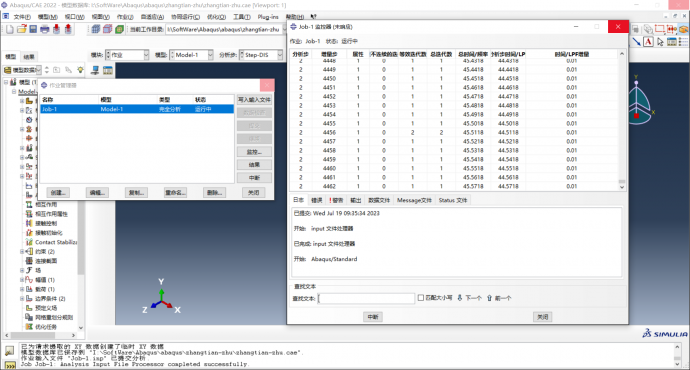Click the create job icon in toolbox
This screenshot has height=370, width=690.
point(95,70)
